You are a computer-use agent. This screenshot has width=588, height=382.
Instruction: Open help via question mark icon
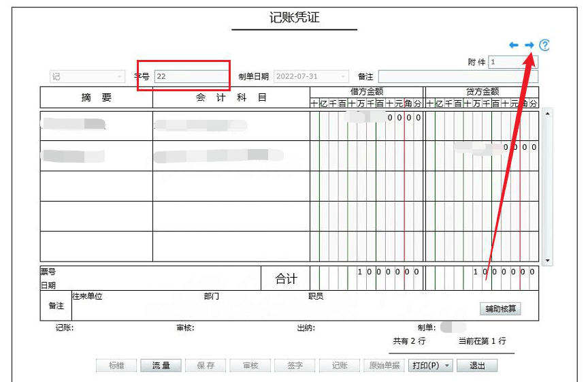(544, 46)
